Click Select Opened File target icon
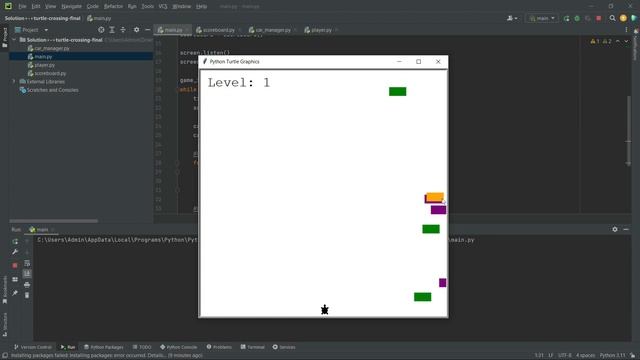Screen dimensions: 640x360 (x=101, y=30)
